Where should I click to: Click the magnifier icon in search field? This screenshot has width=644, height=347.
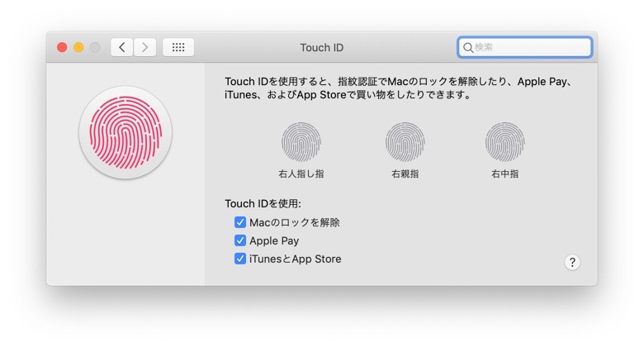point(468,48)
